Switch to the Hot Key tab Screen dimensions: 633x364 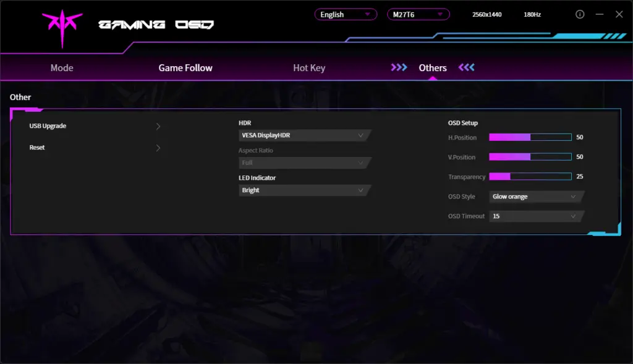309,68
